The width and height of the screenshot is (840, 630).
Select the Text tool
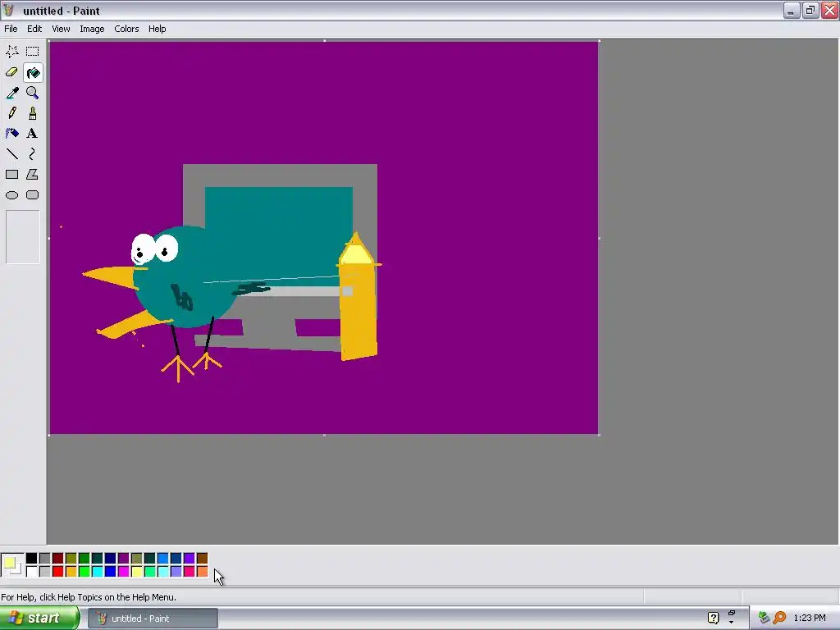[33, 134]
